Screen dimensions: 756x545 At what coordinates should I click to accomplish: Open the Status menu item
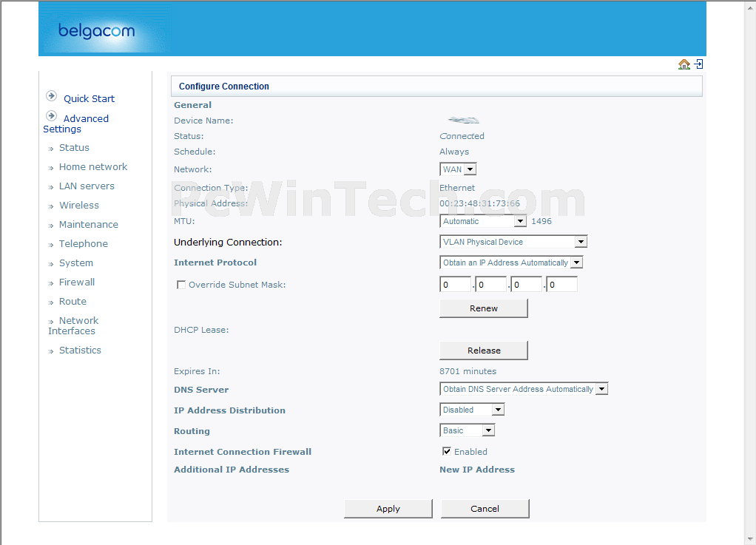(x=74, y=147)
